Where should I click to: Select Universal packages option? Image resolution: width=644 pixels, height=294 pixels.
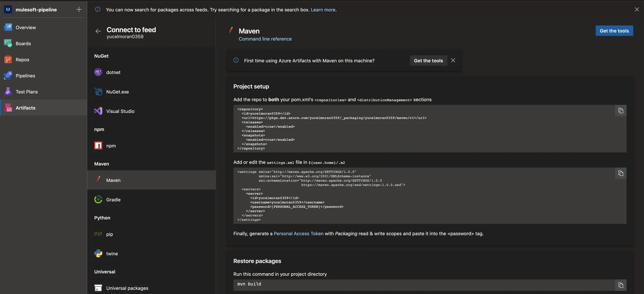click(x=151, y=288)
